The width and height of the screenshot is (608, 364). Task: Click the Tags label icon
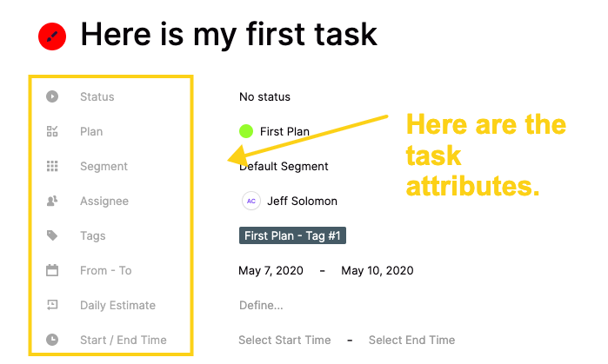tap(52, 235)
